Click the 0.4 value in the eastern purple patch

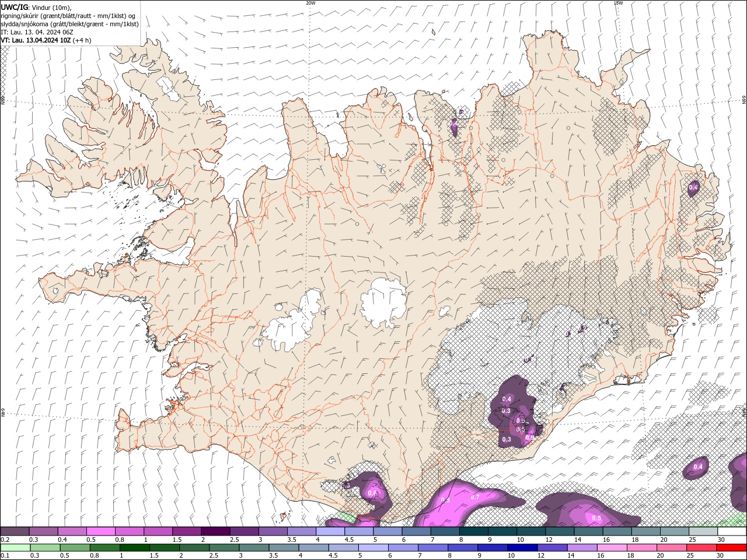[693, 187]
